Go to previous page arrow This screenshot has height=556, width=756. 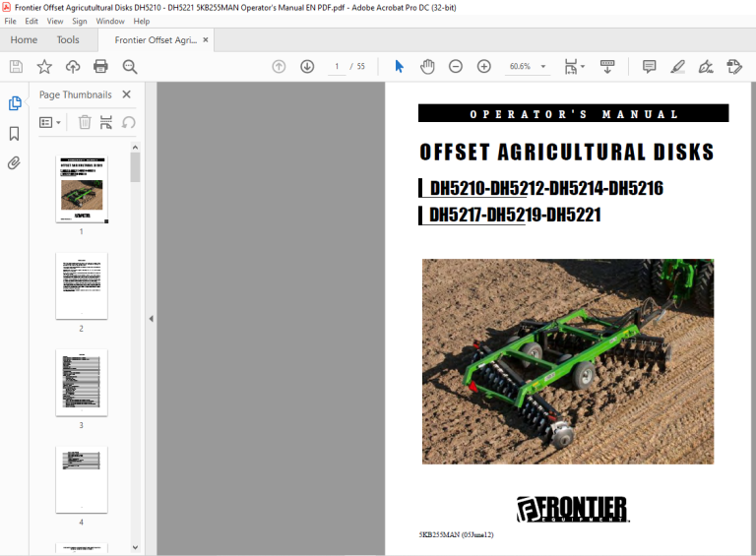[279, 67]
